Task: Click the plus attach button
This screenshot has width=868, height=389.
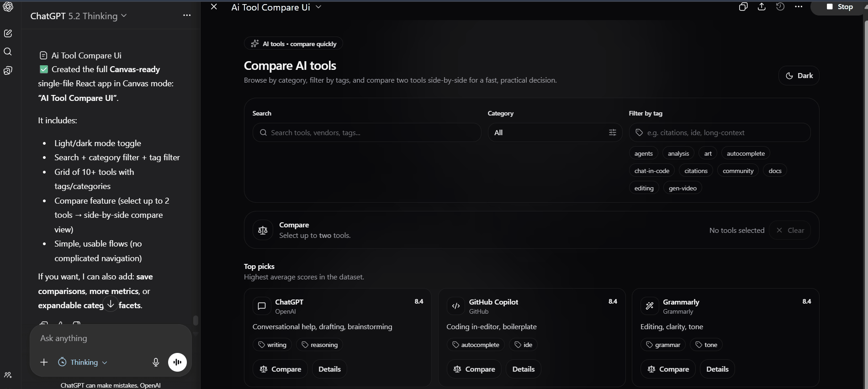Action: tap(44, 362)
